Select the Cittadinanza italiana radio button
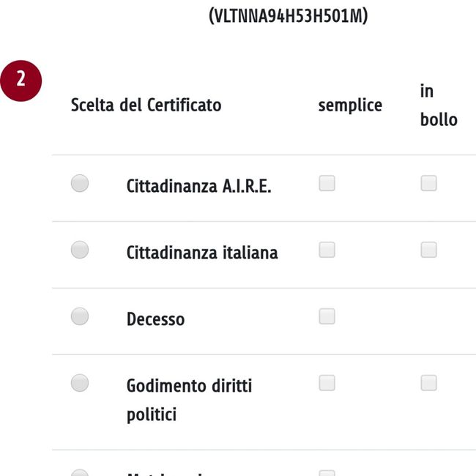The width and height of the screenshot is (476, 476). (80, 250)
